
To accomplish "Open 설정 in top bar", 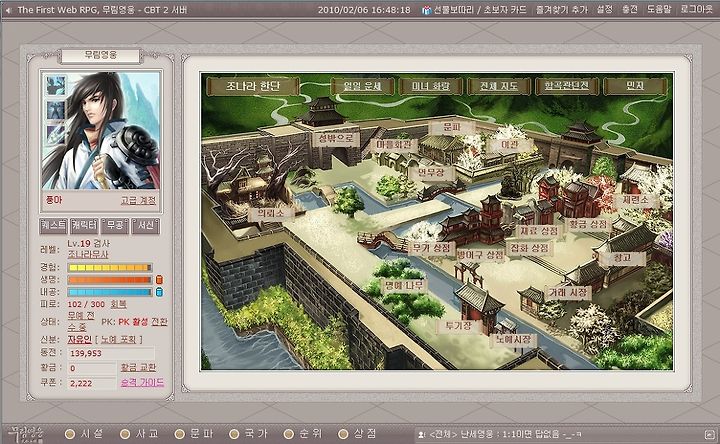I will 605,10.
